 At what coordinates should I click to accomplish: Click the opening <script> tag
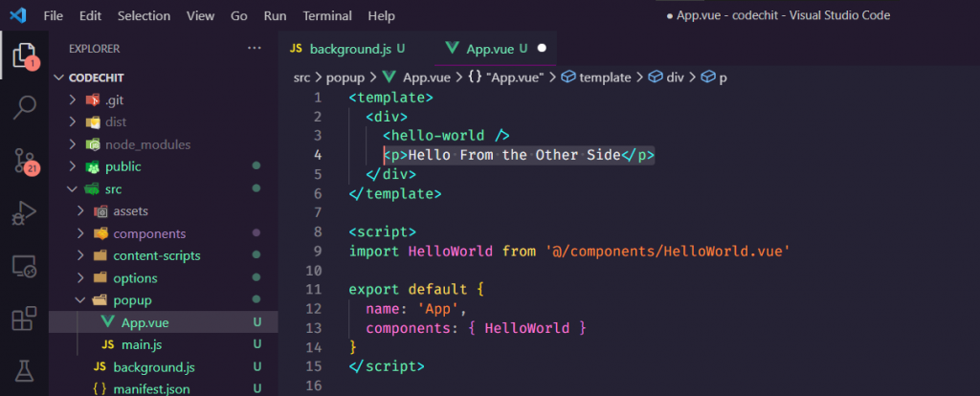pyautogui.click(x=383, y=231)
